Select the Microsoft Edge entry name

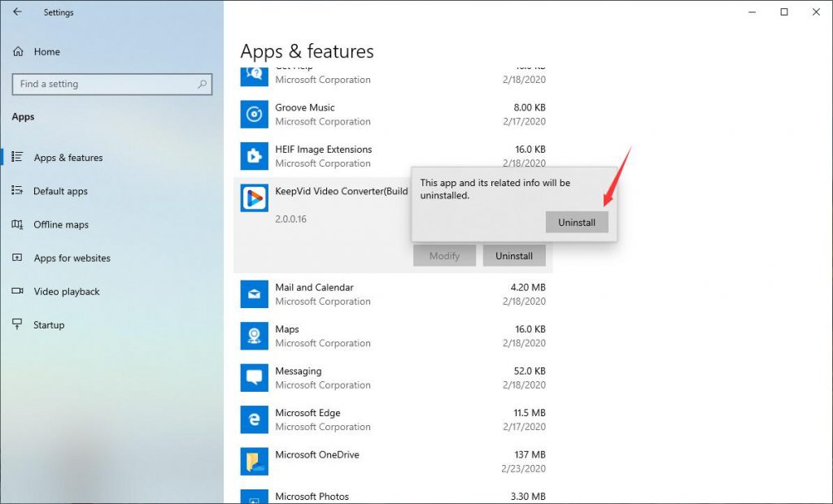pos(307,413)
